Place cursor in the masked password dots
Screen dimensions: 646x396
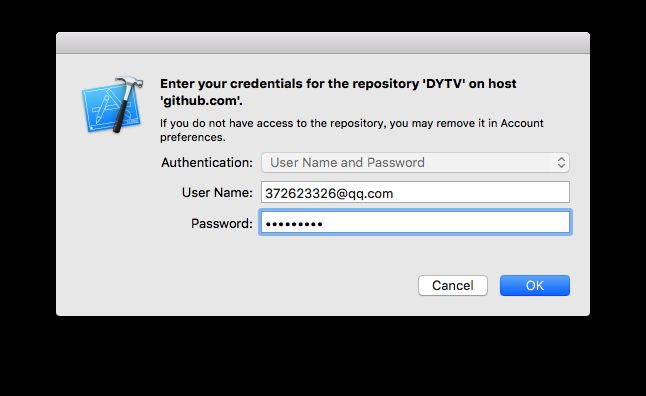[294, 224]
